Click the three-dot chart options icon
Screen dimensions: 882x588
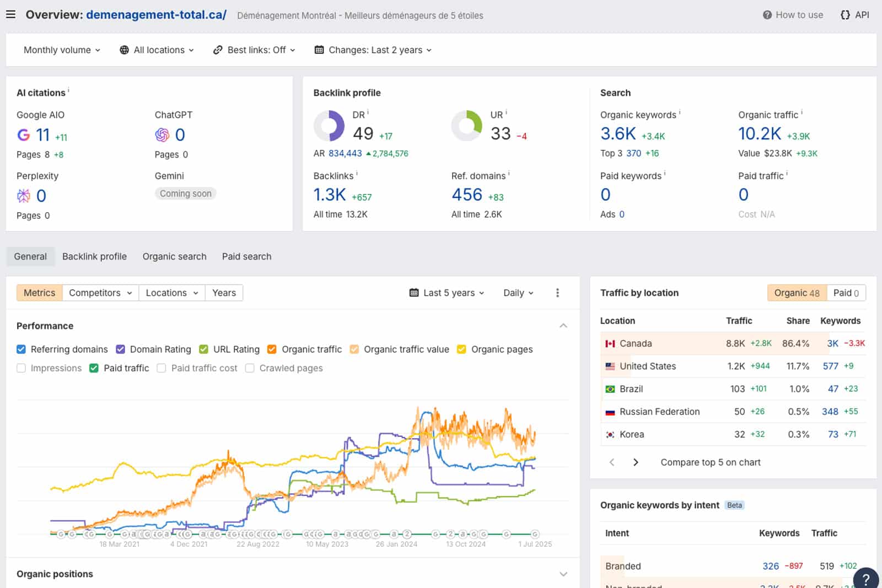click(557, 293)
